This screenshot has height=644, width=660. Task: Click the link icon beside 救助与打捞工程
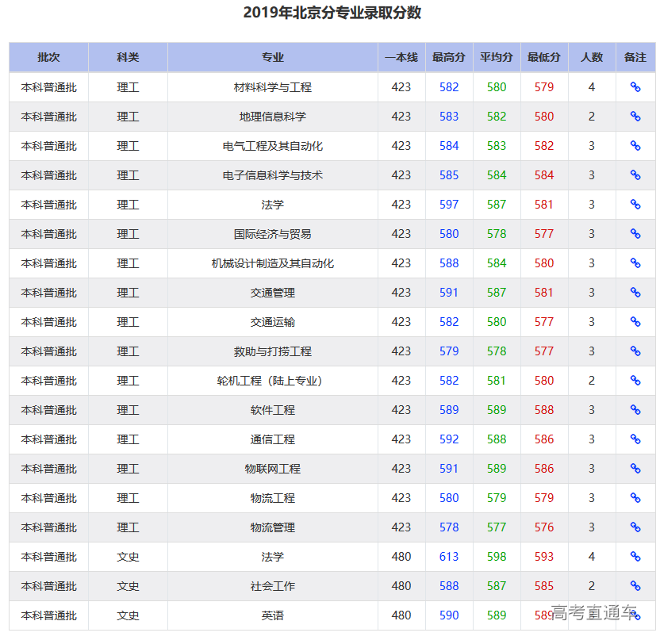(635, 351)
